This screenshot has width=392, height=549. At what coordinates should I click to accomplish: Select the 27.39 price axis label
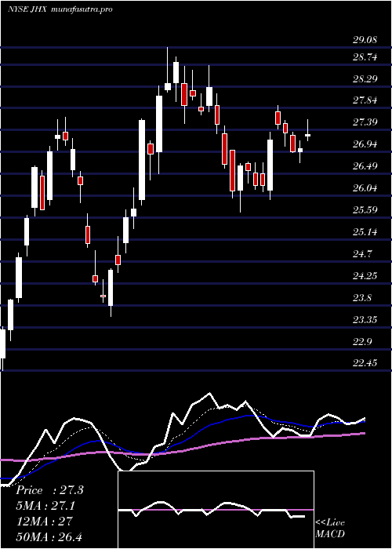pos(365,122)
